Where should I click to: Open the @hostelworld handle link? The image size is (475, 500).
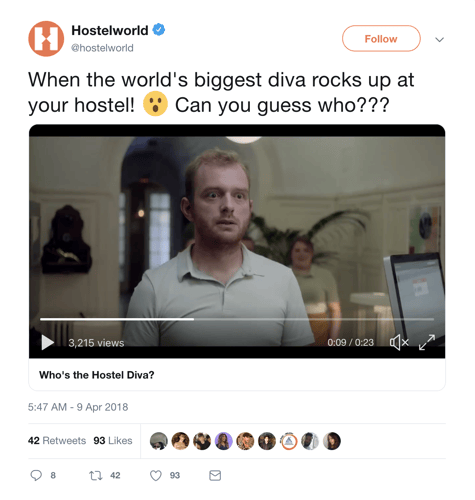tap(102, 48)
